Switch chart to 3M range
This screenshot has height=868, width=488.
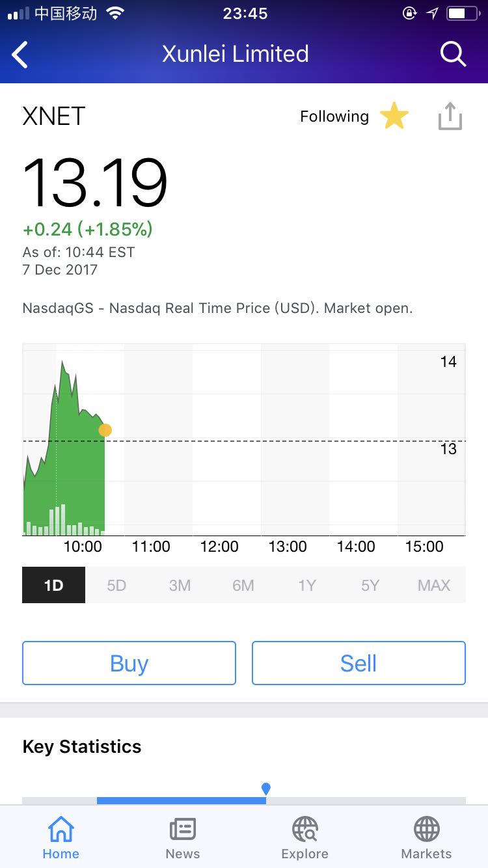180,585
